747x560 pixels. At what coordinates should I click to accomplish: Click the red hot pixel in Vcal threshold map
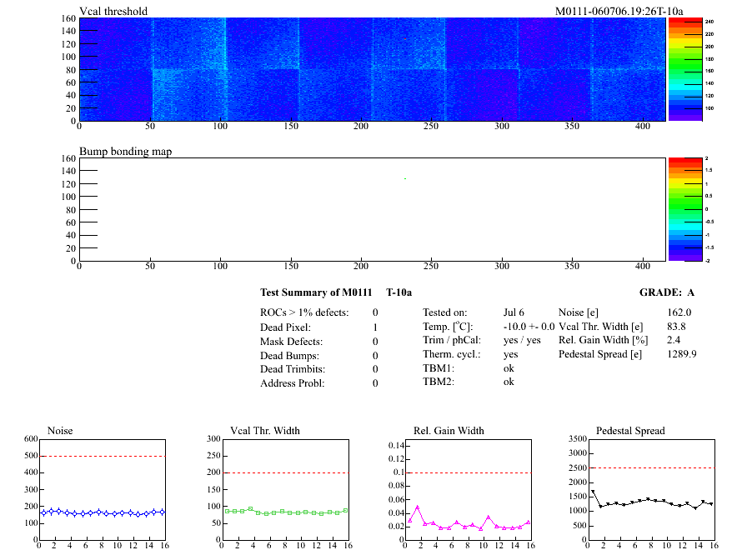point(405,38)
